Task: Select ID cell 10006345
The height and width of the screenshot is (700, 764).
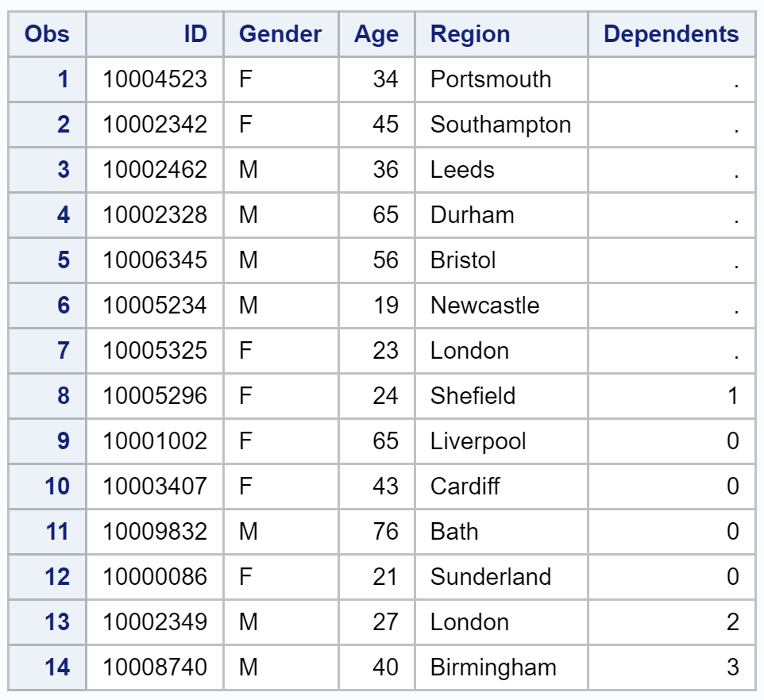Action: click(x=154, y=260)
